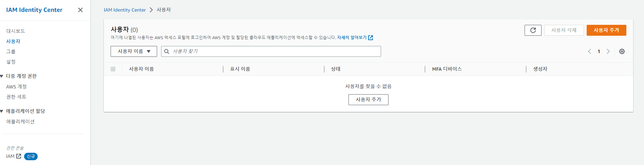The height and width of the screenshot is (165, 644).
Task: Open IAM console external link icon
Action: click(x=19, y=156)
